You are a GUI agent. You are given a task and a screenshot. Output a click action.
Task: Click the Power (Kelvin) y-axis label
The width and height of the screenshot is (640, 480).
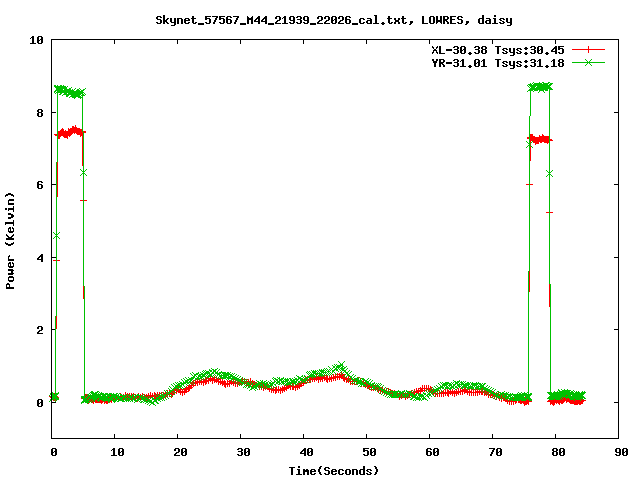click(11, 238)
